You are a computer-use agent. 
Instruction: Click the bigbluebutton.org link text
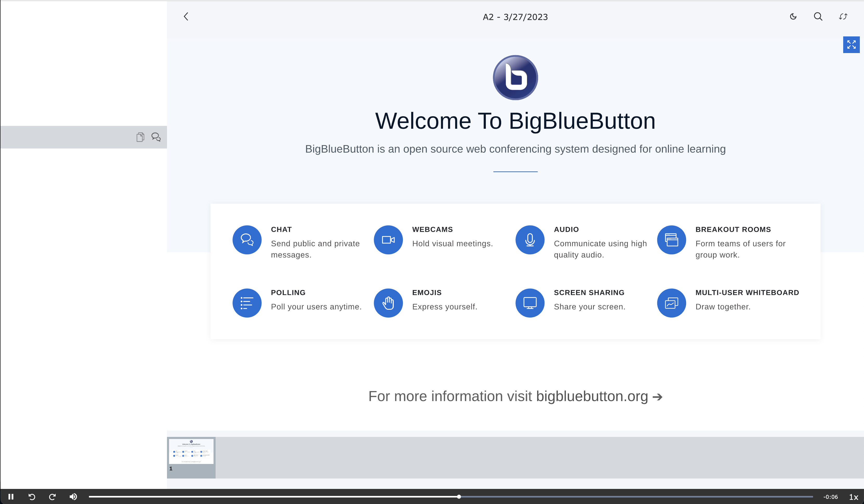[x=592, y=396]
